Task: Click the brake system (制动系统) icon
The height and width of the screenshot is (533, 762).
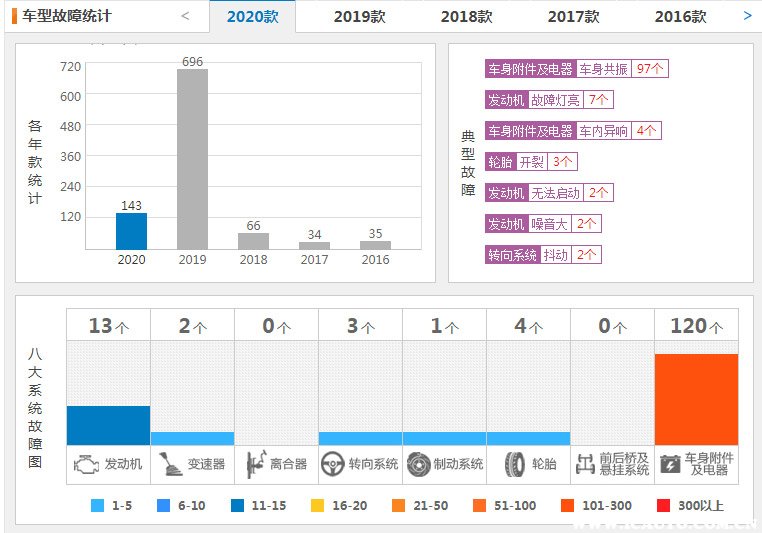Action: pyautogui.click(x=418, y=464)
